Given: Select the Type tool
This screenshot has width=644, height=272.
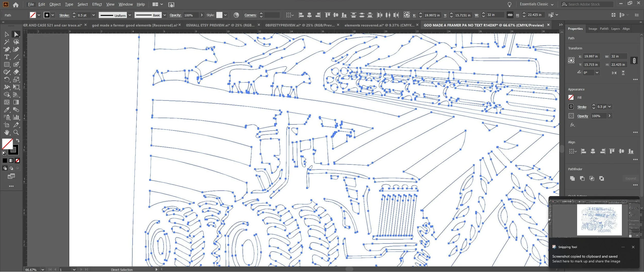Looking at the screenshot, I should click(x=7, y=57).
